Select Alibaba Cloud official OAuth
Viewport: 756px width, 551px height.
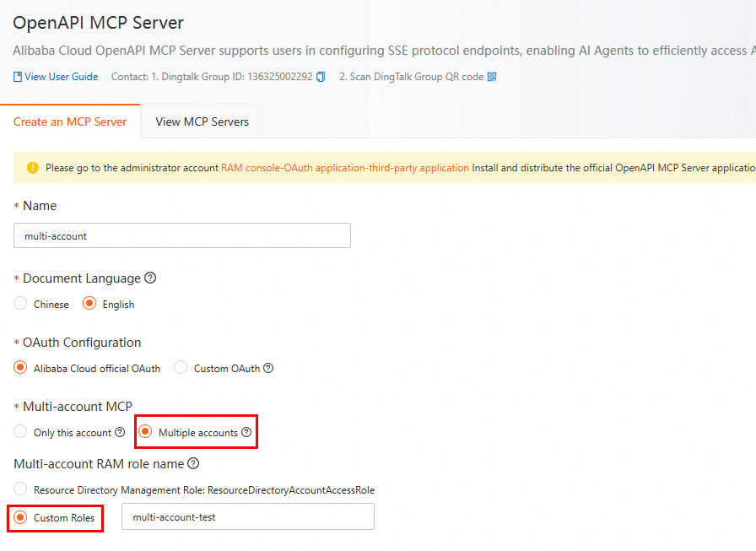pos(20,368)
